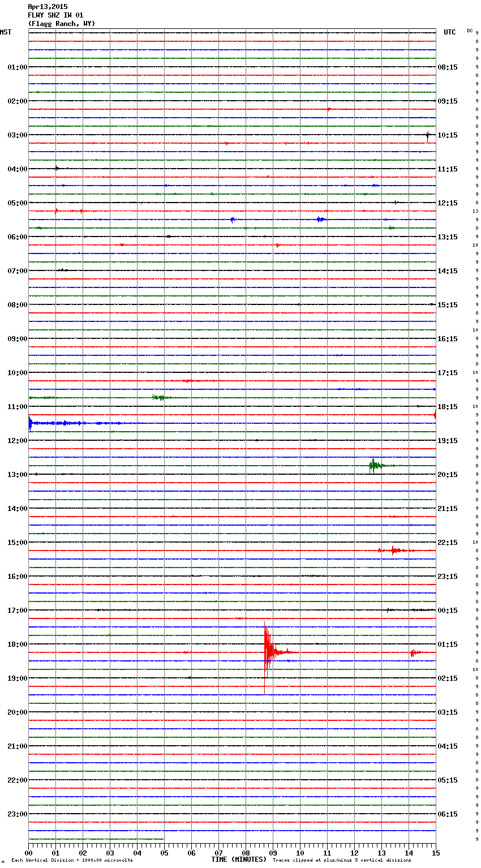
Task: Click minute 09 on the bottom time axis
Action: (x=273, y=853)
